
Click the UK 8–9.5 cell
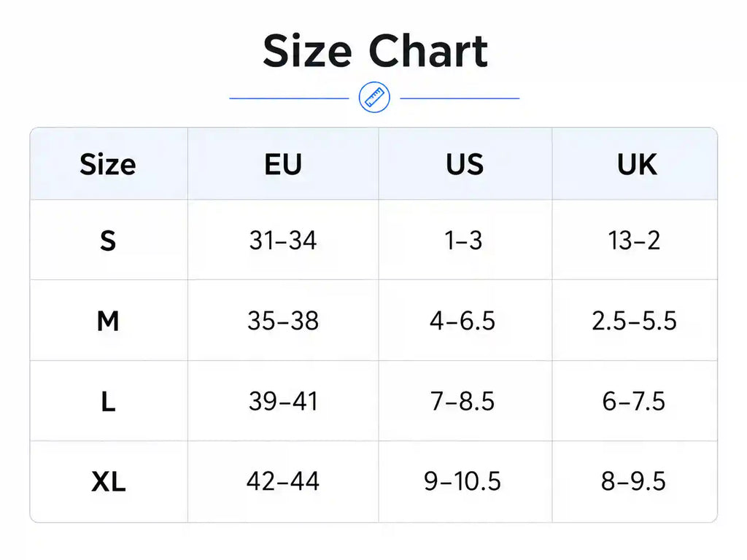click(x=633, y=481)
